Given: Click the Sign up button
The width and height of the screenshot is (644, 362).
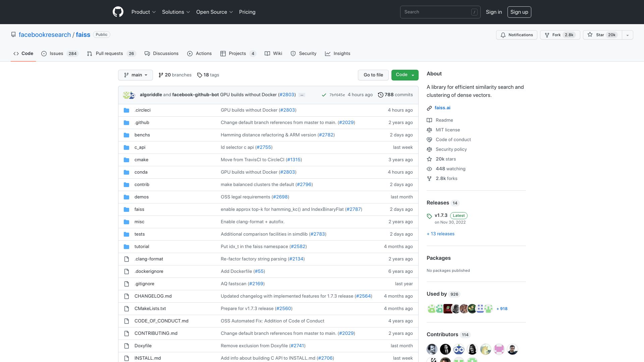Looking at the screenshot, I should (519, 12).
